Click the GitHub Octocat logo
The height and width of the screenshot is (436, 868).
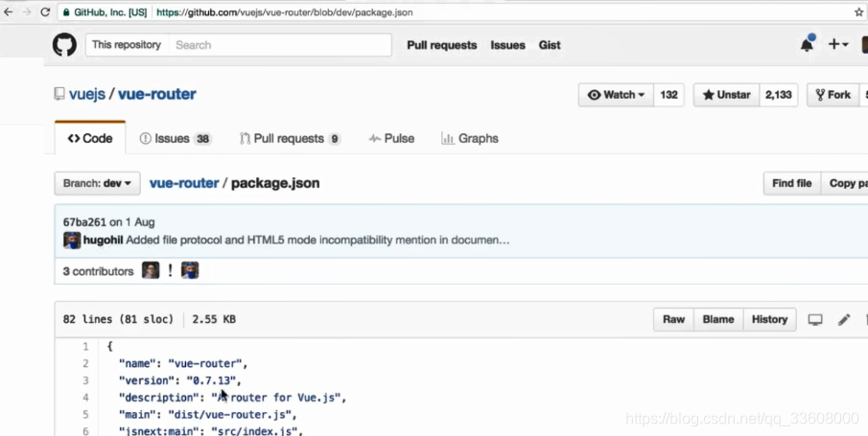point(64,45)
